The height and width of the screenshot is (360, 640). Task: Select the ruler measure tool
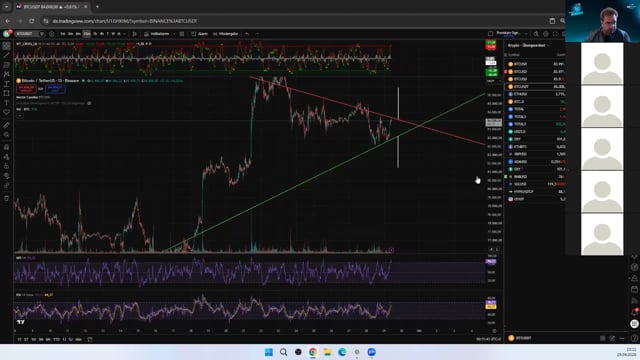coord(7,125)
